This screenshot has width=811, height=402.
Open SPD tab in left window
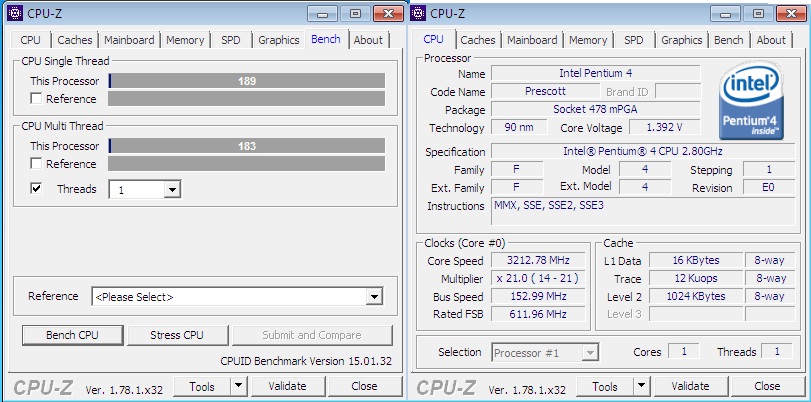231,40
